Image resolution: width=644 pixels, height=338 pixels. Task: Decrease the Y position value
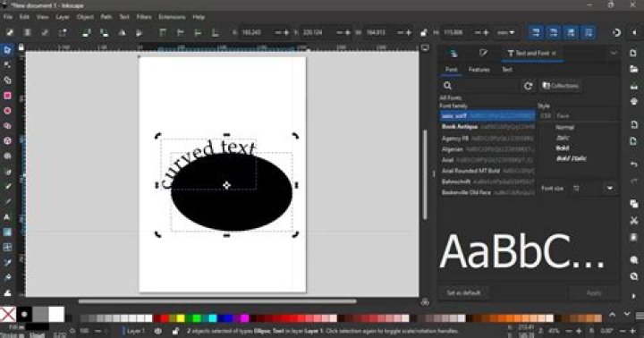click(x=339, y=32)
